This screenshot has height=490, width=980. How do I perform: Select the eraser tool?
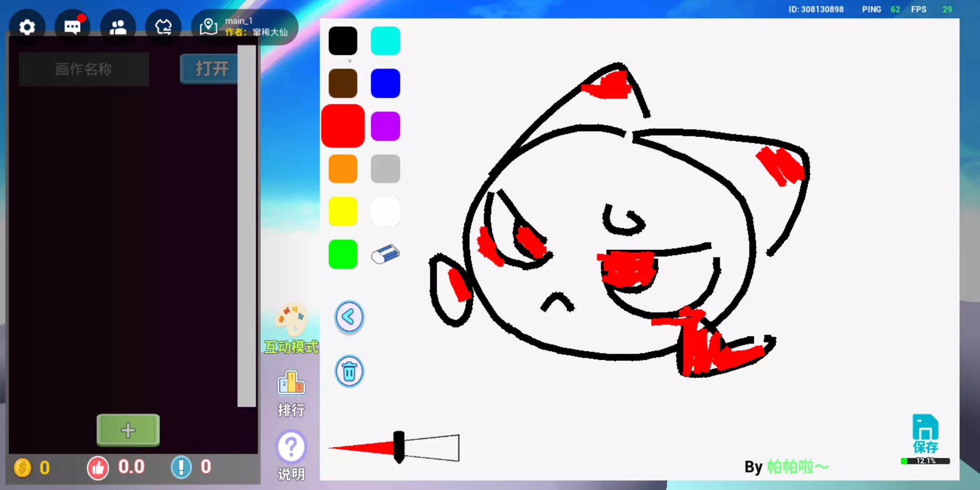(385, 254)
